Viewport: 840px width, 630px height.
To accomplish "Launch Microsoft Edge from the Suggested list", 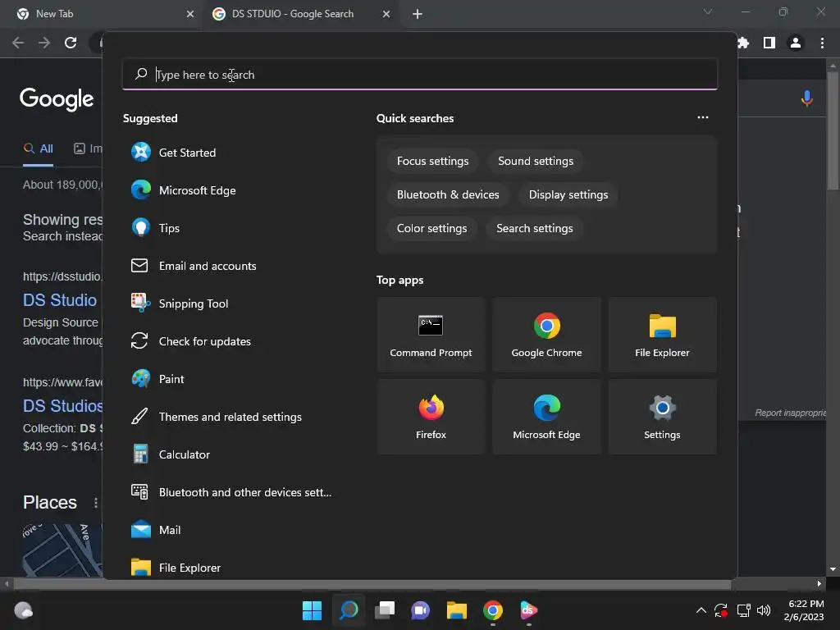I will pyautogui.click(x=231, y=190).
